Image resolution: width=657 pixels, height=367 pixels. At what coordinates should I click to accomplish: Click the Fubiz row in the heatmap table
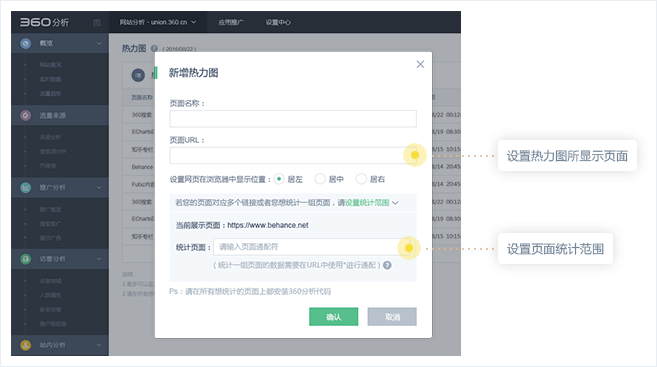tap(143, 184)
